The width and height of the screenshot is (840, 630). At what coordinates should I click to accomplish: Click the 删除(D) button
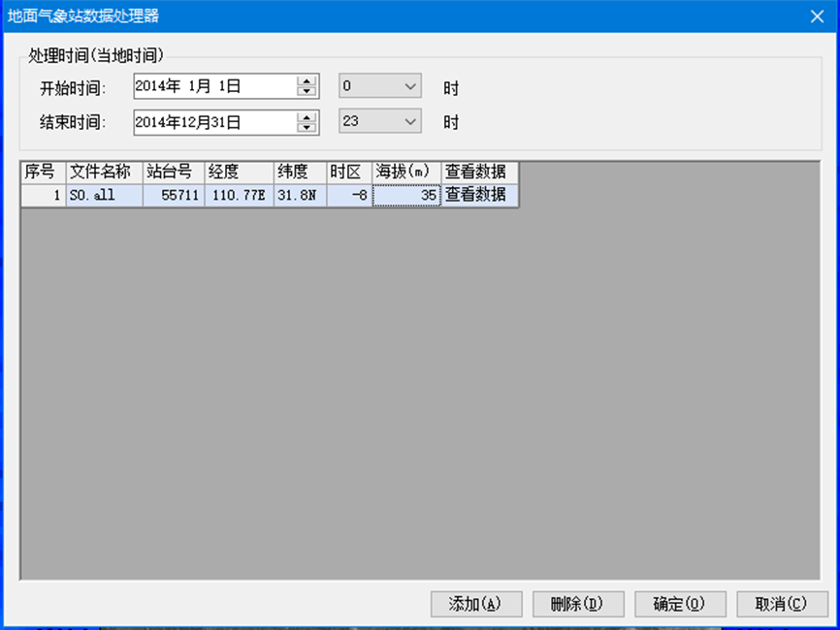click(578, 604)
